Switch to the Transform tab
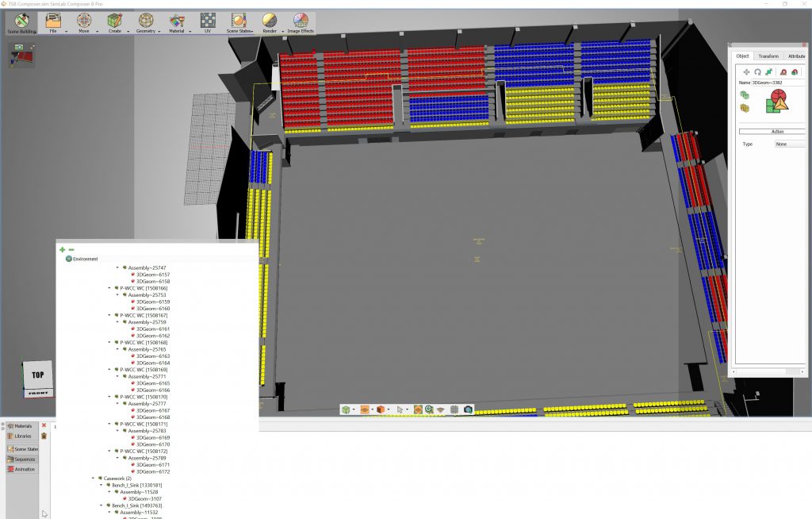This screenshot has height=519, width=812. [768, 56]
